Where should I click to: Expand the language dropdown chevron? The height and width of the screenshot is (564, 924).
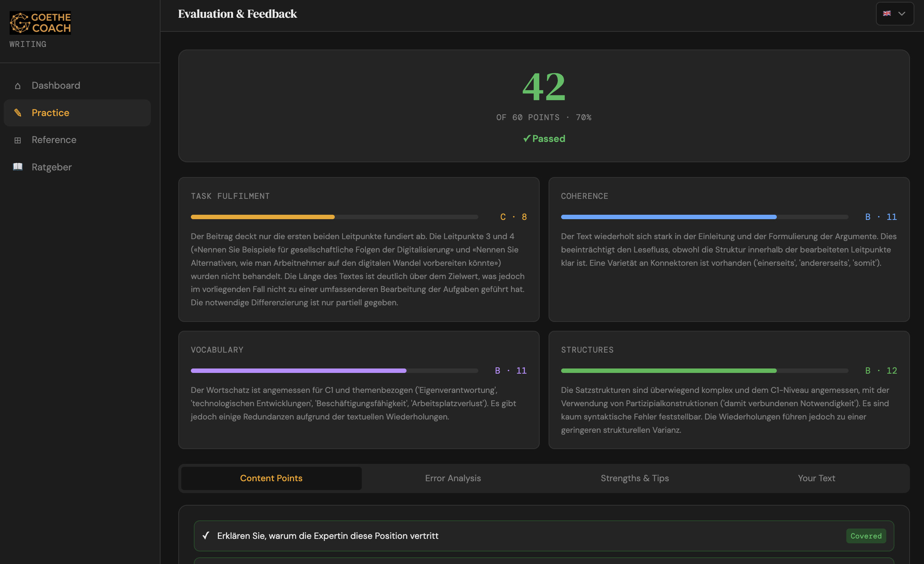902,14
